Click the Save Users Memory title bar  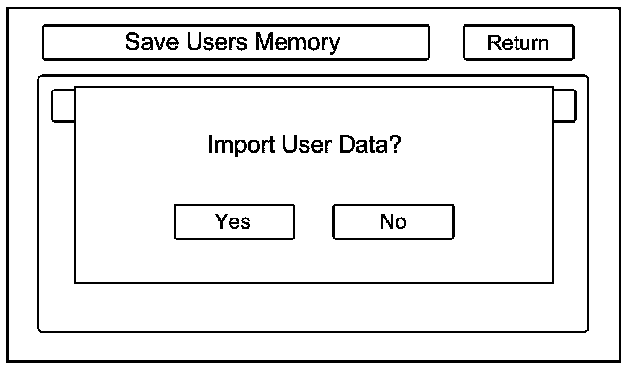pyautogui.click(x=236, y=42)
